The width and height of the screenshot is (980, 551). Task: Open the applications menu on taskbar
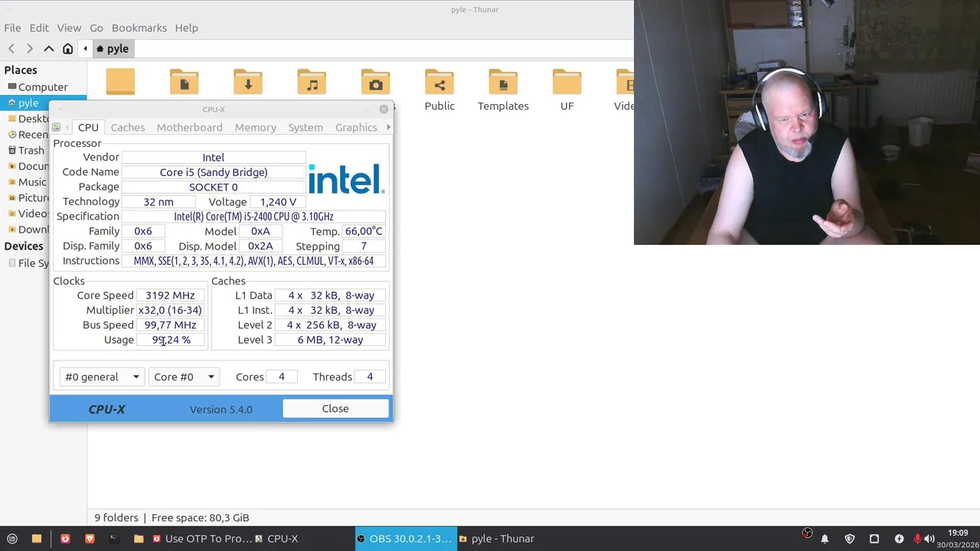coord(11,539)
